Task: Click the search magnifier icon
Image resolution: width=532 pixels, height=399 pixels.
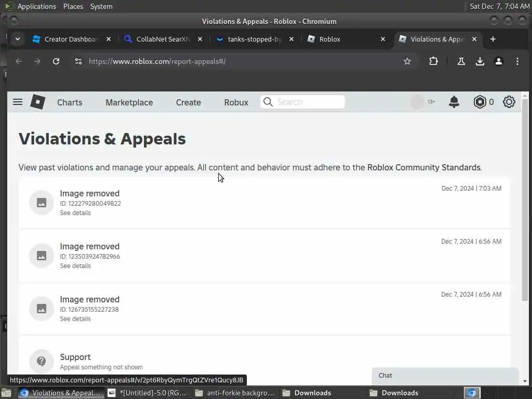Action: [x=268, y=102]
